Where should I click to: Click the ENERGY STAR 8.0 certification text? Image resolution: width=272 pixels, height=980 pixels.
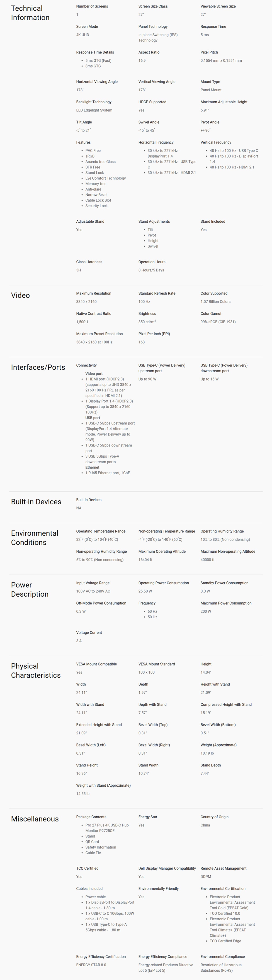(x=91, y=965)
